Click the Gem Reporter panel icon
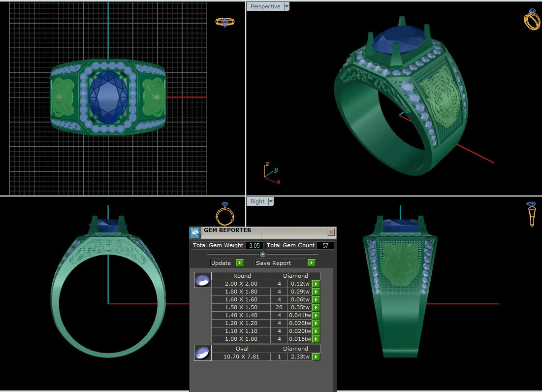This screenshot has width=542, height=392. click(195, 232)
